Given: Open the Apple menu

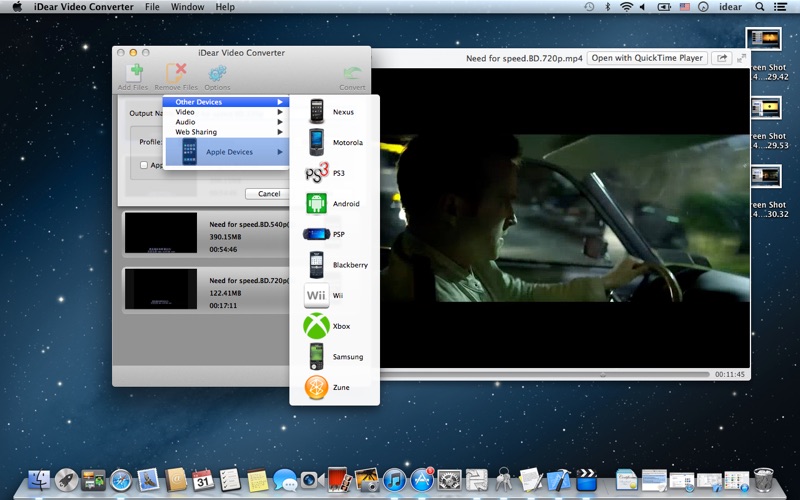Looking at the screenshot, I should click(x=17, y=7).
